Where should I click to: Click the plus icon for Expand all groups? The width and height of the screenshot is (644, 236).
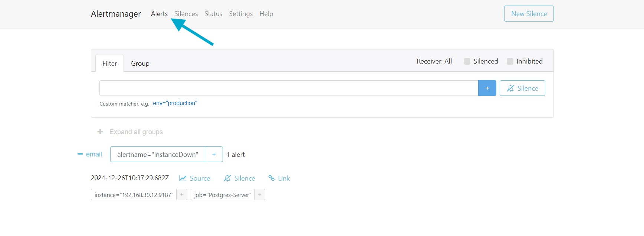point(100,132)
